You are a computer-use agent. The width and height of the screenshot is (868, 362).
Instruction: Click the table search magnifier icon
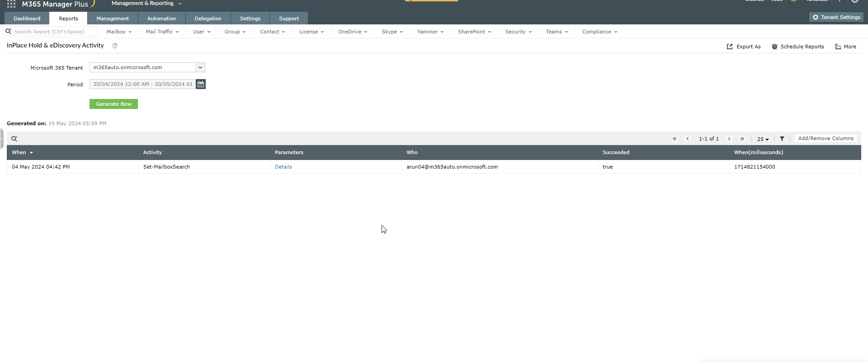coord(14,139)
